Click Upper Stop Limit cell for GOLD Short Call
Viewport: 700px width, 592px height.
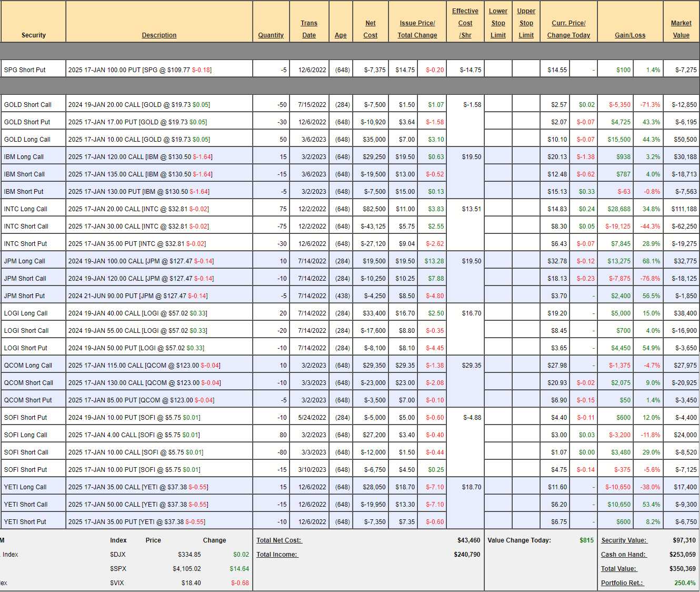526,105
